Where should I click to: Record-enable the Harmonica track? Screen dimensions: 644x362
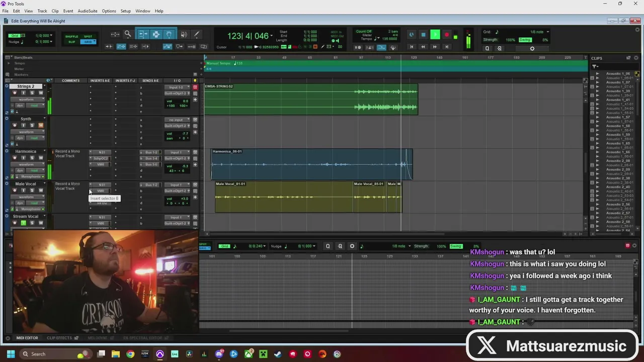[x=15, y=158]
